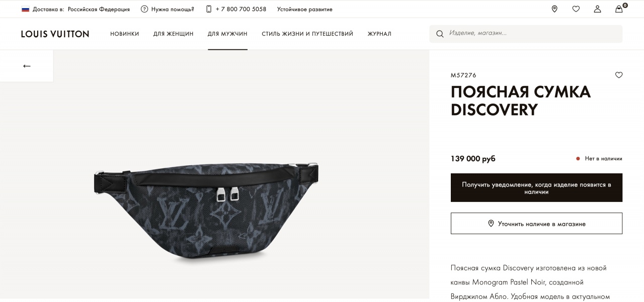Screen dimensions: 644x302
Task: Click the notify when available button
Action: click(536, 188)
